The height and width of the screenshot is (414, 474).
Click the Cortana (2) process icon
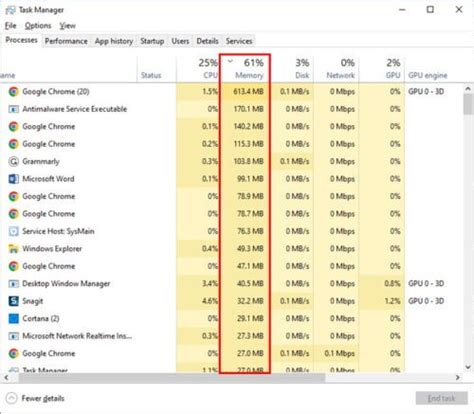coord(14,319)
